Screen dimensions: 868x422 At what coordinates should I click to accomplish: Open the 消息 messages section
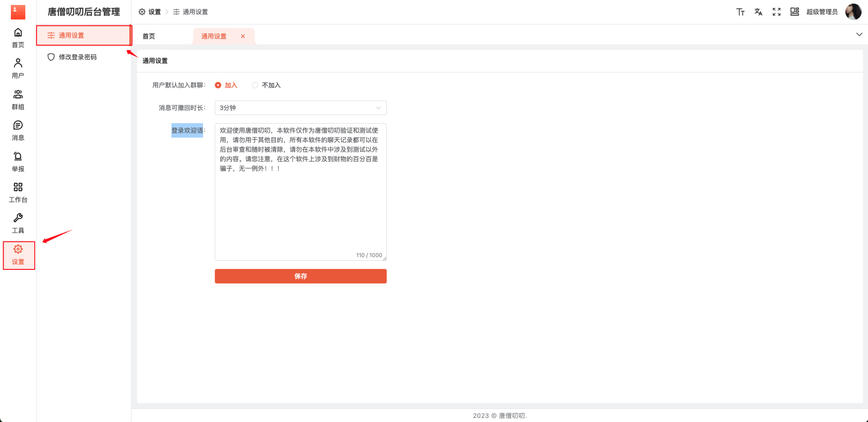(18, 130)
